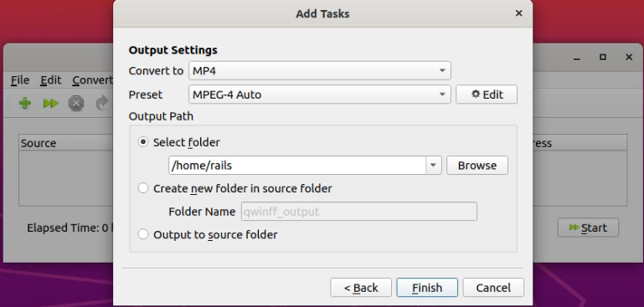Click the green double-arrow Start All toolbar icon
Screen dimensions: 644x307
pyautogui.click(x=50, y=103)
